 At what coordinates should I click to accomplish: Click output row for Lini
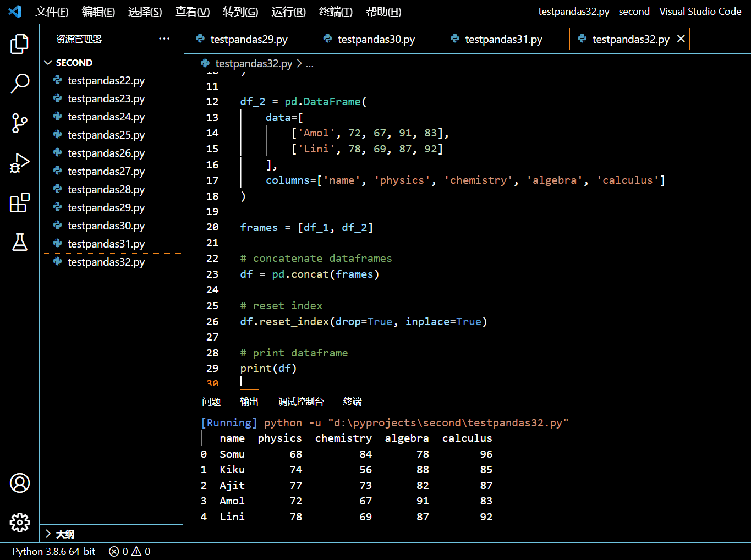tap(347, 517)
